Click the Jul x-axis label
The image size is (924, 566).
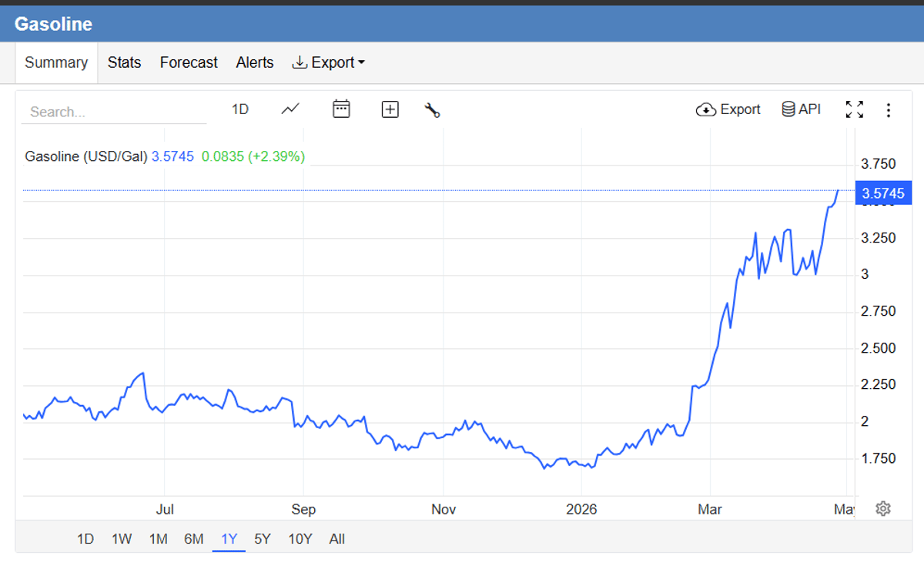(165, 509)
